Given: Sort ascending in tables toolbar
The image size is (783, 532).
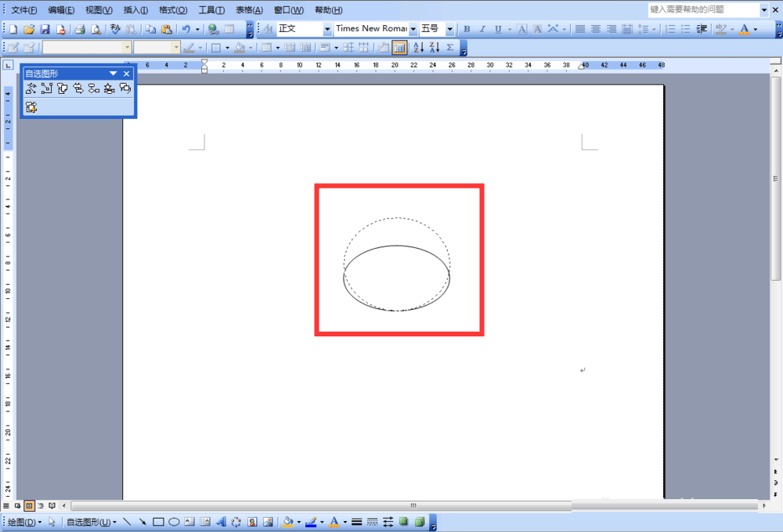Looking at the screenshot, I should click(418, 48).
